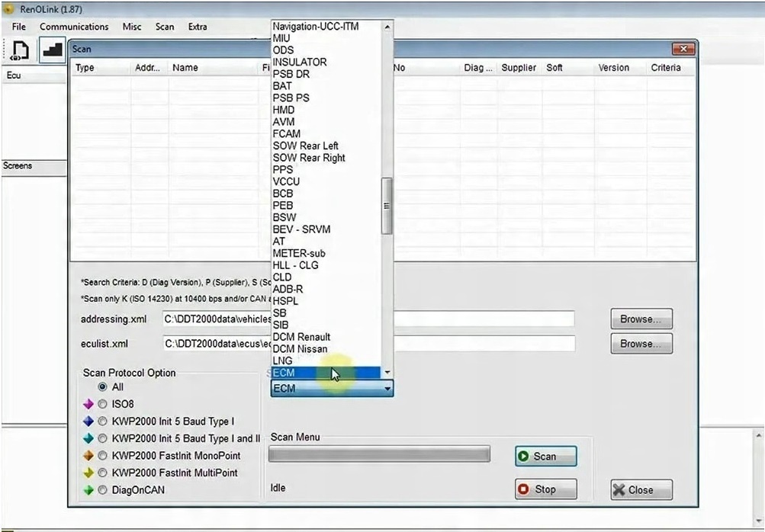Image resolution: width=765 pixels, height=532 pixels.
Task: Open the Extra menu
Action: point(198,27)
